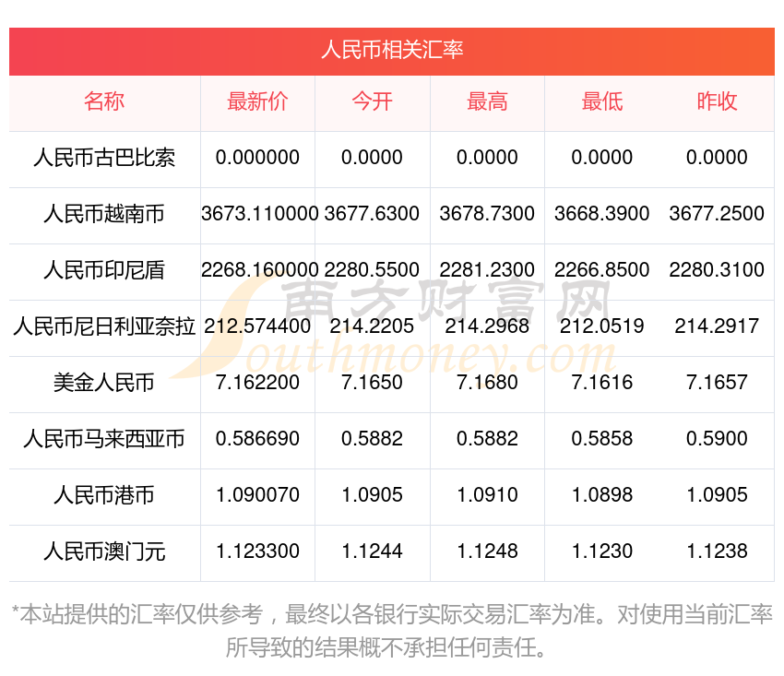Viewport: 784px width, 676px height.
Task: Click the value 7.1657
Action: click(x=717, y=383)
